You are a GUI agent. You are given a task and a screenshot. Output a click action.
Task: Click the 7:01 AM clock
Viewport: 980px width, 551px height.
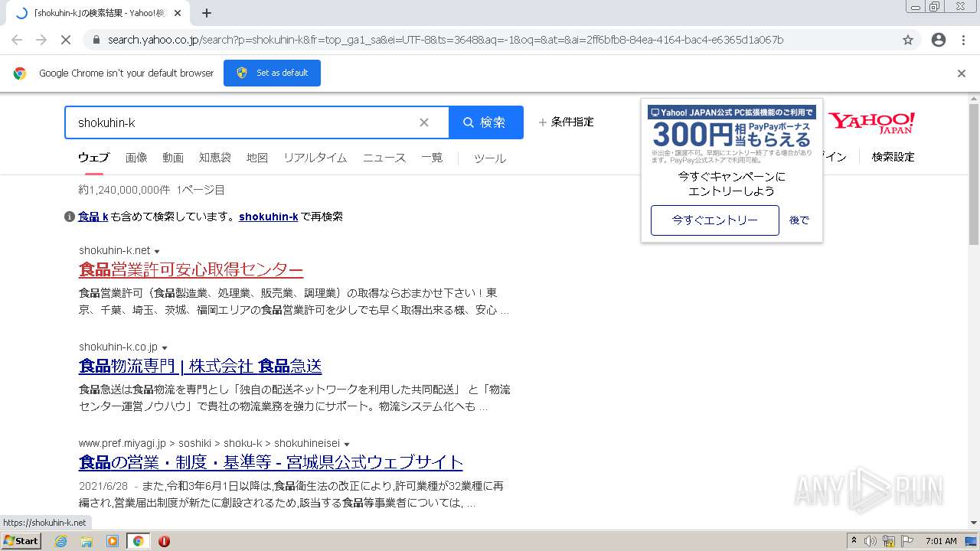coord(941,541)
